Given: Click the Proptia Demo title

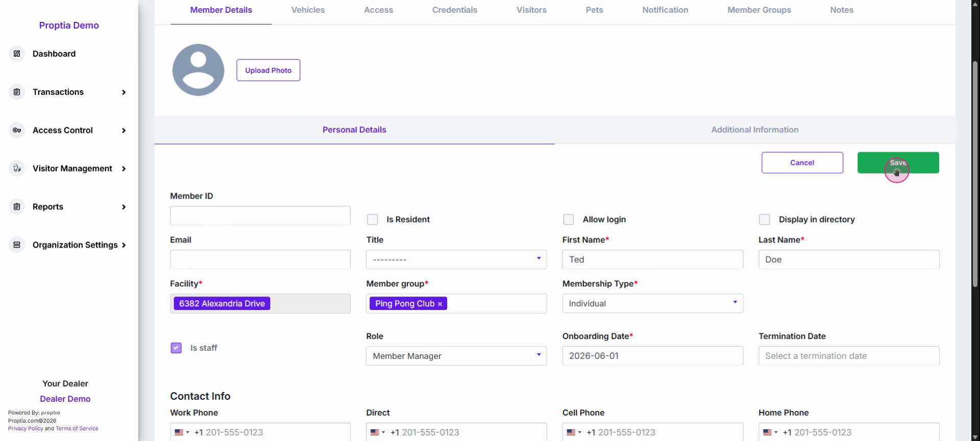Looking at the screenshot, I should coord(69,25).
